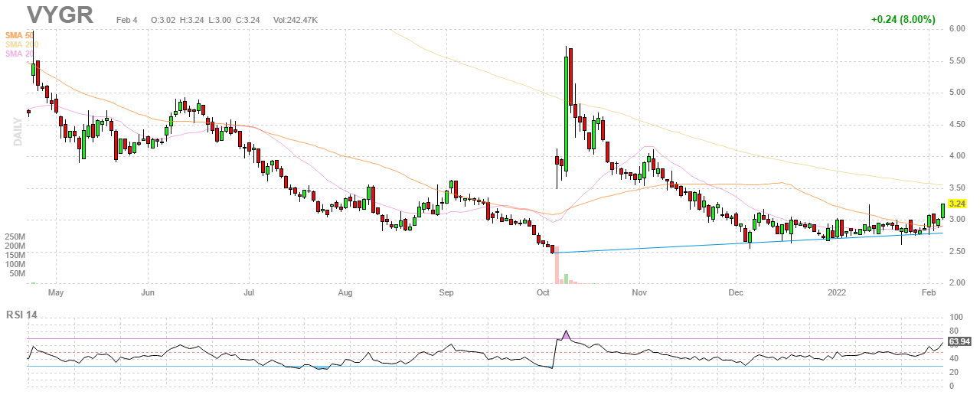Click the May marker on time axis
Screen dimensions: 980x398
click(x=54, y=292)
